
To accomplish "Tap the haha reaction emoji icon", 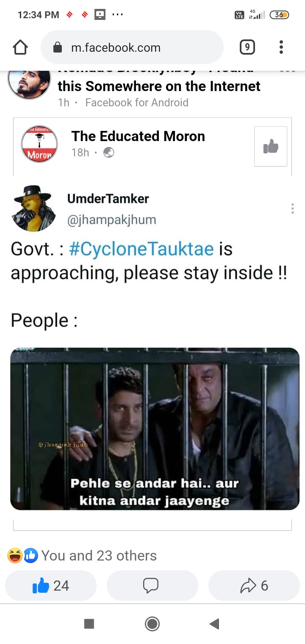I will coord(15,555).
